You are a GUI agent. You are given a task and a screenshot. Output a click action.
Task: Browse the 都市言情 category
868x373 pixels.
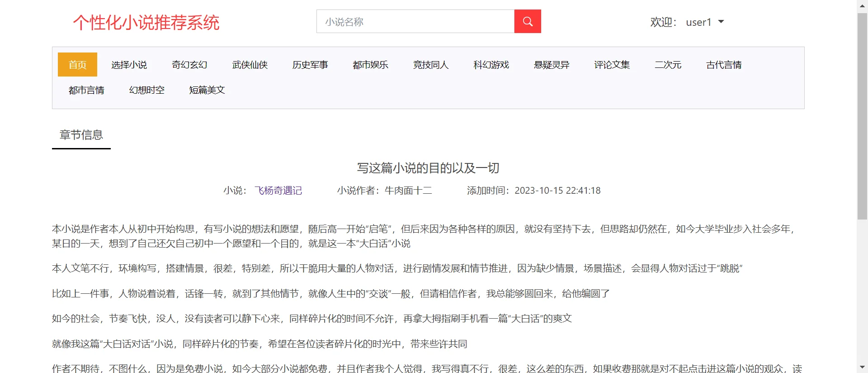[x=86, y=90]
